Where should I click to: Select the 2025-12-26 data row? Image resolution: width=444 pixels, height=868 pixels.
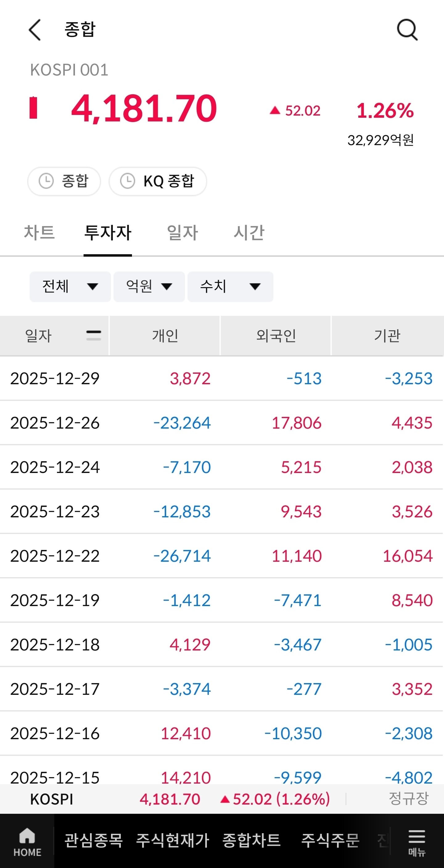coord(222,423)
